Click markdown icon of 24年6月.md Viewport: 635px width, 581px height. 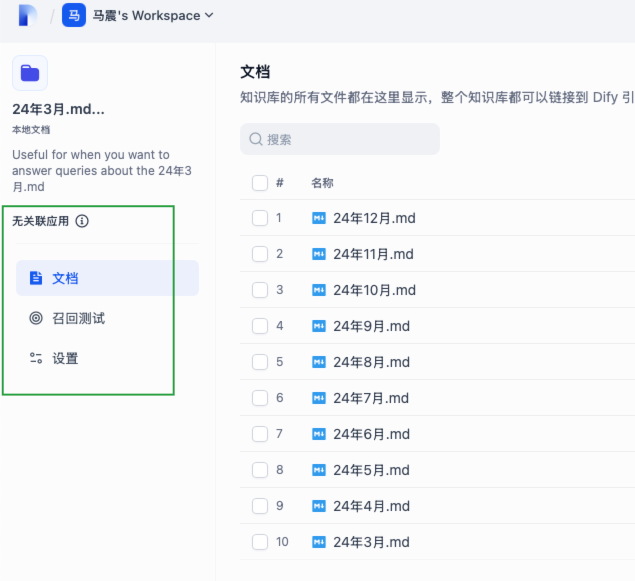click(319, 434)
